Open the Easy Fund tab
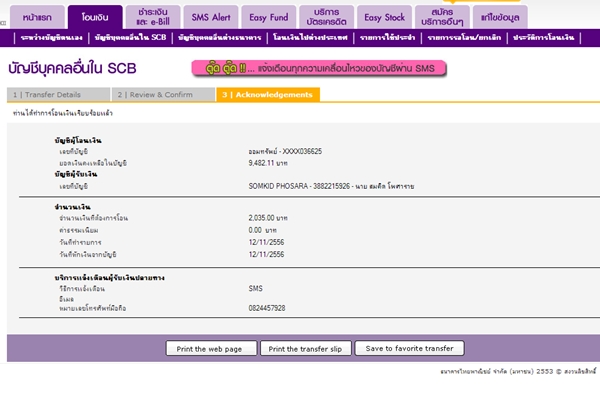The image size is (600, 394). (x=269, y=17)
